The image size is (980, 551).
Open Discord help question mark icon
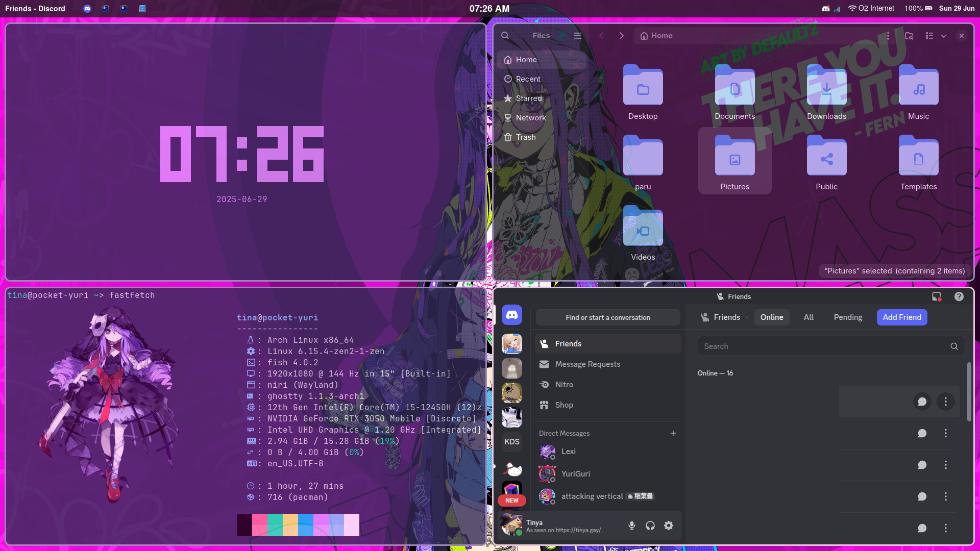959,296
